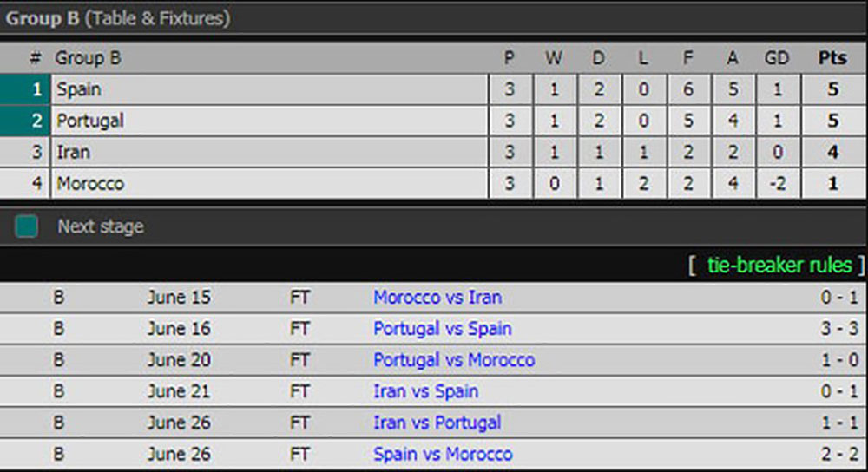This screenshot has width=868, height=472.
Task: Open the Portugal vs Spain match
Action: pos(443,329)
